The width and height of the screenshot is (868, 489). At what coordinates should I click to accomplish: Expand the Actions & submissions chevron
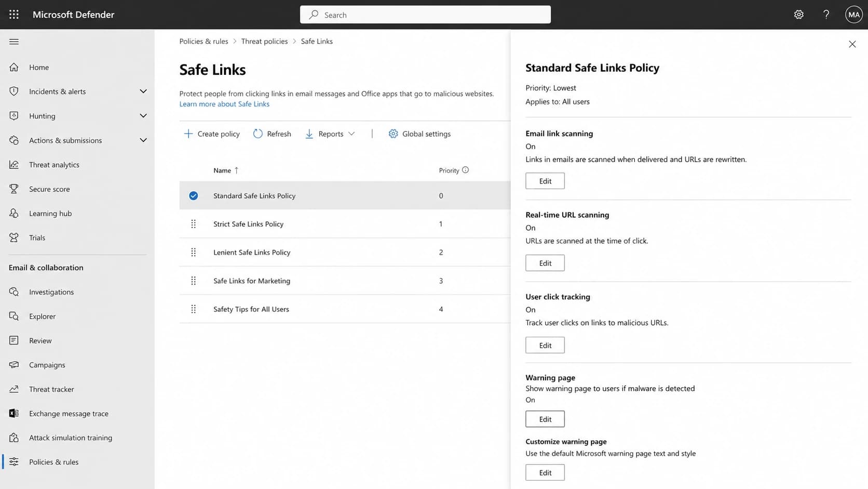point(143,140)
